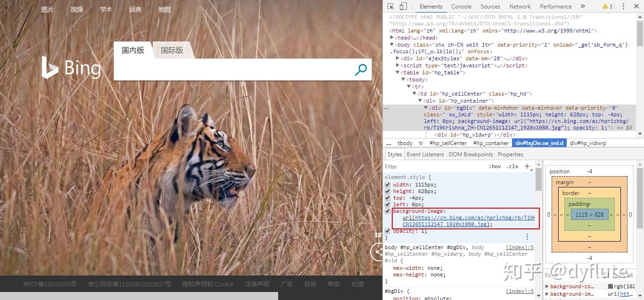Open first (index):5 source link
Viewport: 644px width, 300px height.
520,247
